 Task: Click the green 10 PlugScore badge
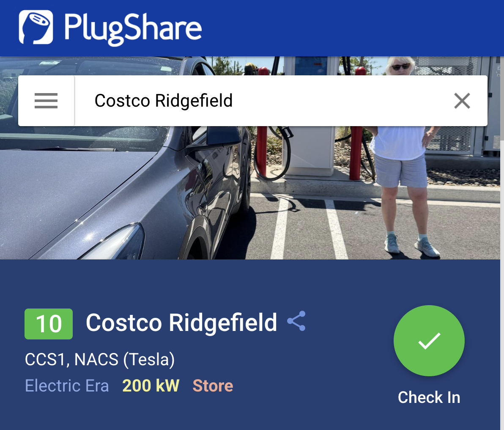pyautogui.click(x=49, y=324)
